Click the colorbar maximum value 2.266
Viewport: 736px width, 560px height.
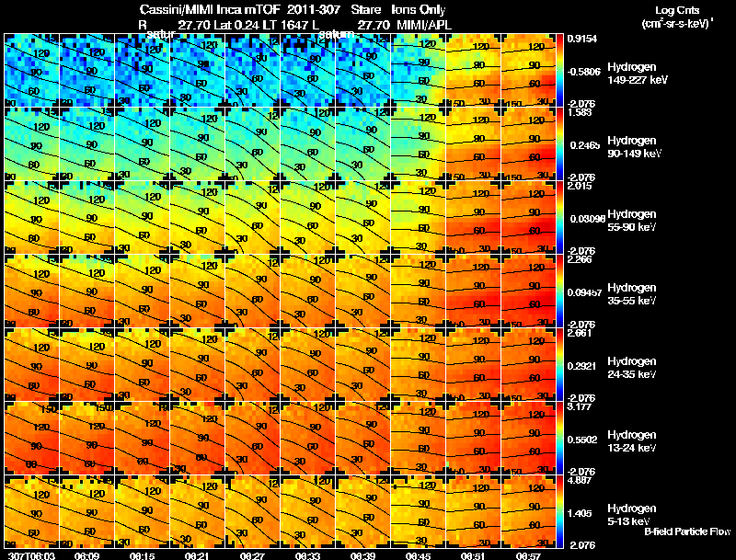(x=580, y=260)
